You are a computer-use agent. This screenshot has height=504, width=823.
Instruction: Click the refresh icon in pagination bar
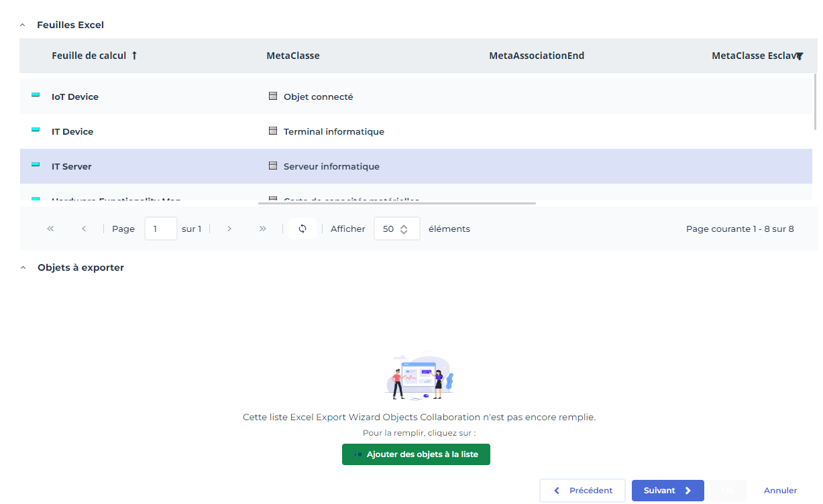coord(303,229)
